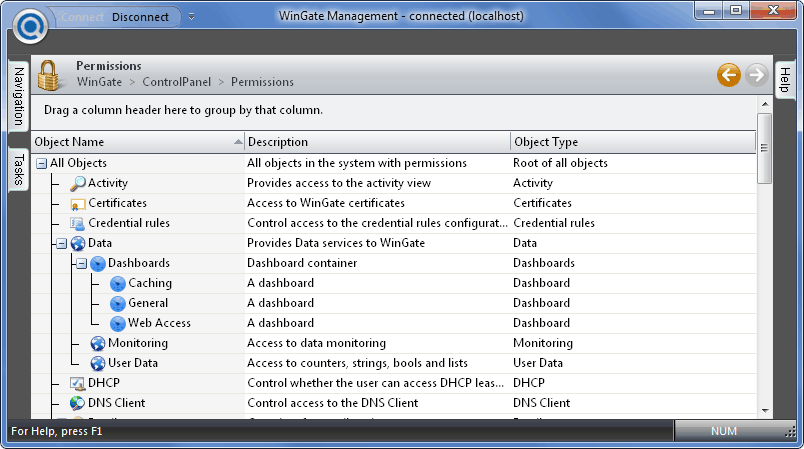Click 'Provides Data services to WinGate' cell
The image size is (804, 449).
(x=336, y=243)
